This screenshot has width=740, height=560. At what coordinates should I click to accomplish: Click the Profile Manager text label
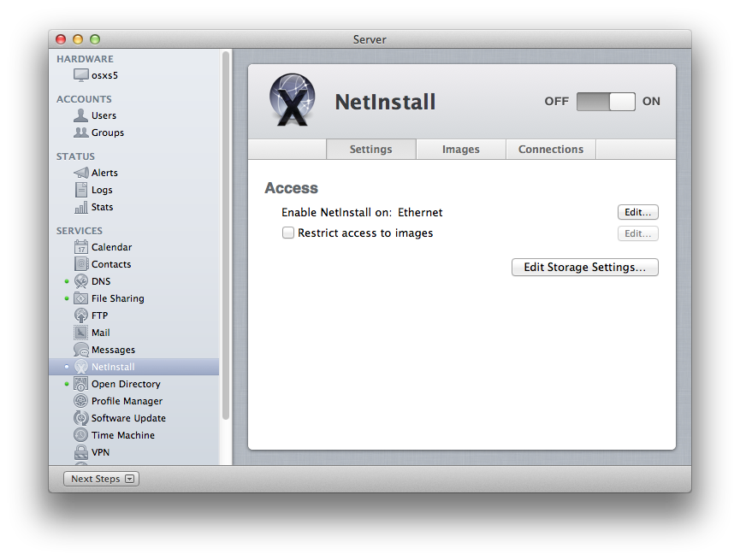[x=127, y=401]
